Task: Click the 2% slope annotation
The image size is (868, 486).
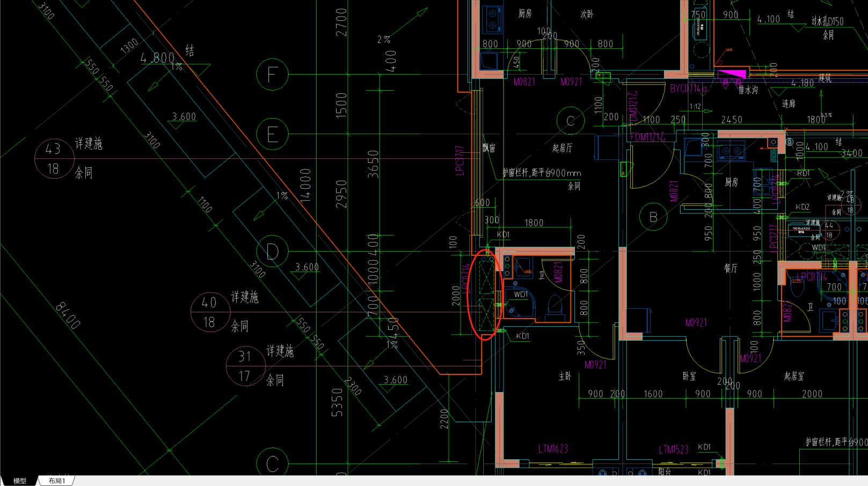Action: click(383, 40)
